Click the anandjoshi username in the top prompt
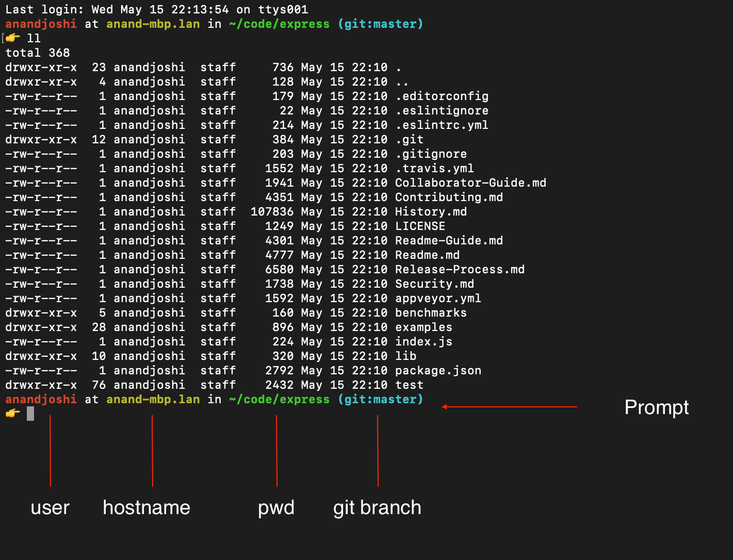Screen dimensions: 733x560 (41, 24)
